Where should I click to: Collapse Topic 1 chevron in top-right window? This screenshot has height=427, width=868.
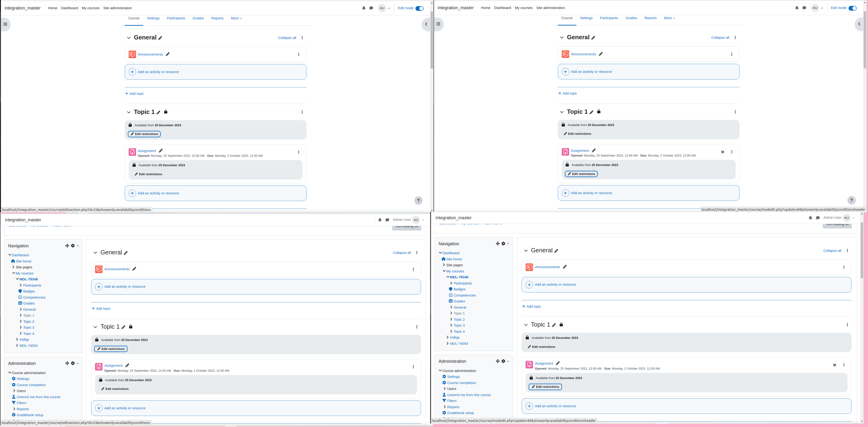coord(562,112)
